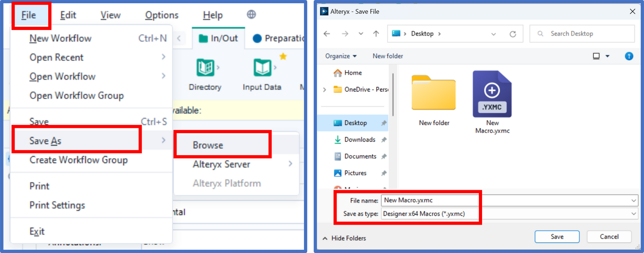Choose Save As in File menu

[x=91, y=141]
